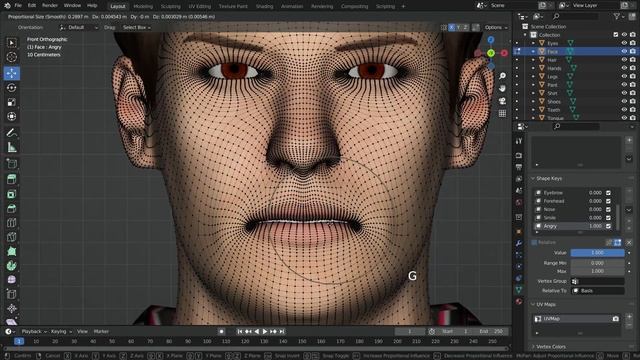640x360 pixels.
Task: Toggle X axis mirror button
Action: click(x=452, y=27)
